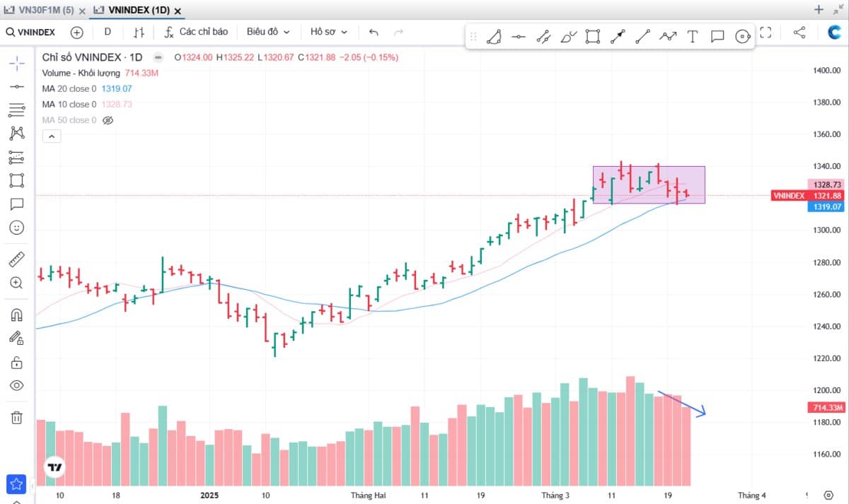Open the Fibonacci retracement tool group
849x504 pixels.
pyautogui.click(x=17, y=110)
